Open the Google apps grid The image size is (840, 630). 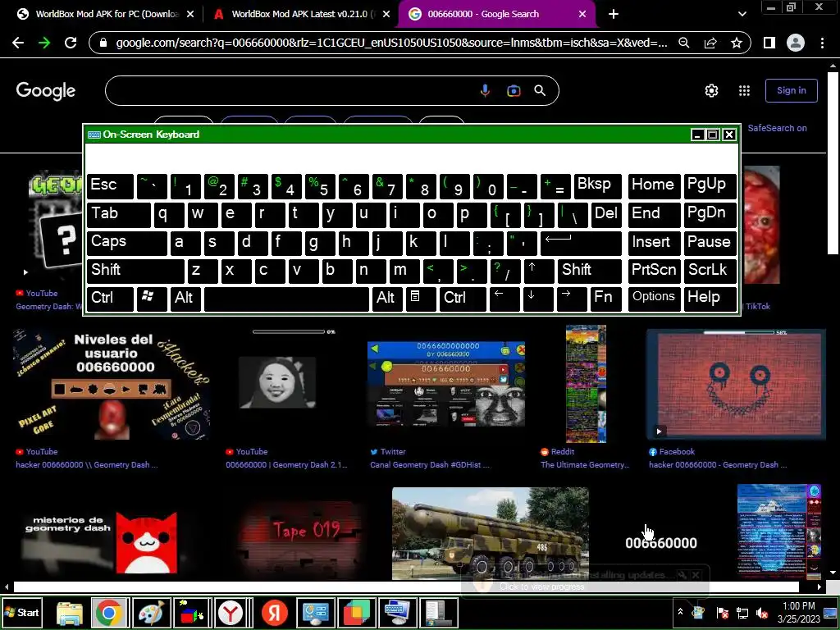[x=744, y=90]
